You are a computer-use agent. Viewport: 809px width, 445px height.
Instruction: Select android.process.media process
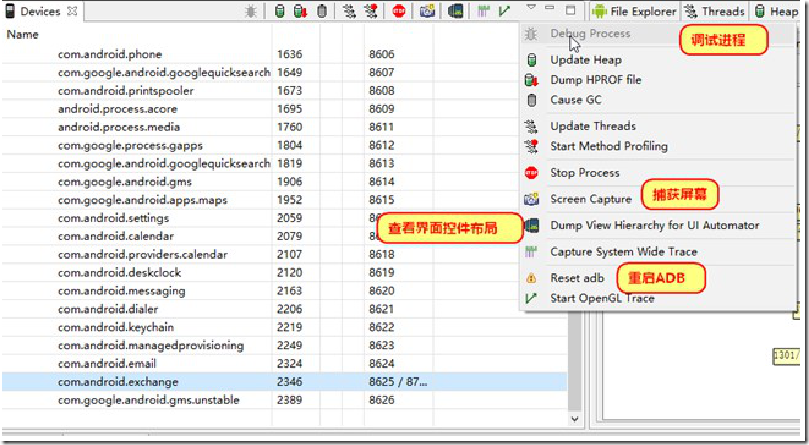click(x=285, y=127)
